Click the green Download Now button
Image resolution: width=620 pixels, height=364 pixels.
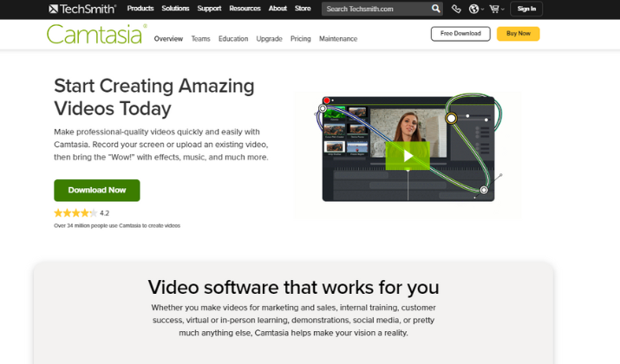[97, 190]
